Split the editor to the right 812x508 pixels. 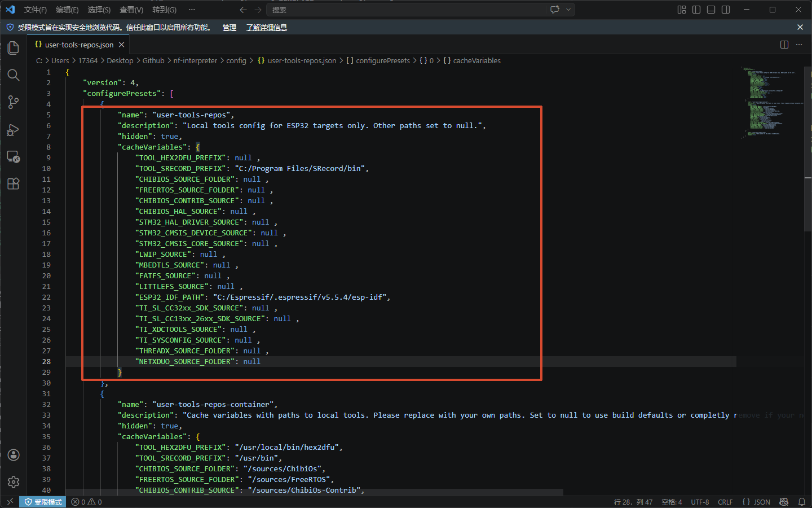[x=784, y=45]
